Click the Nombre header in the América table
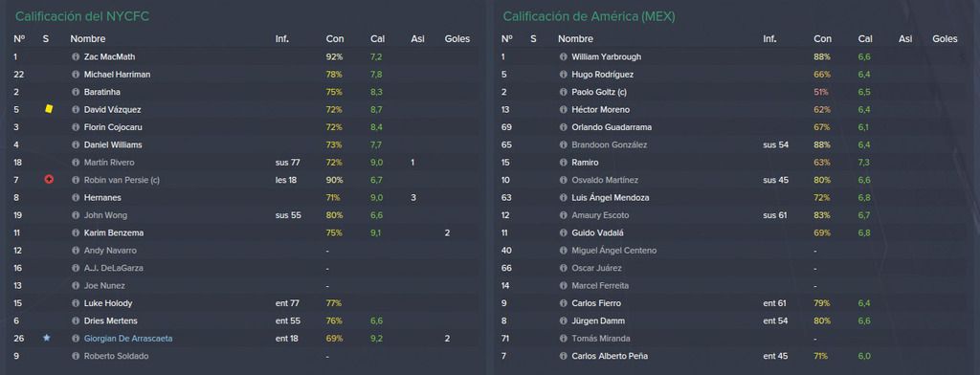980x375 pixels. click(x=575, y=39)
